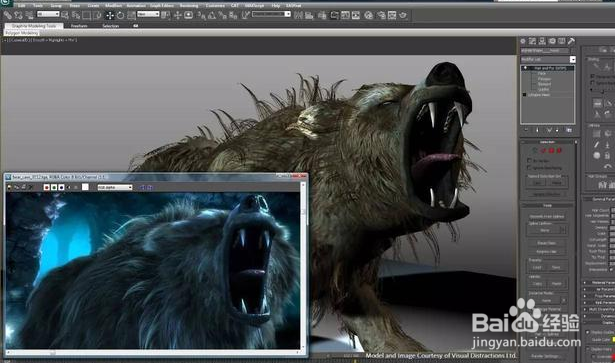The height and width of the screenshot is (363, 615).
Task: Toggle blue channel in render window
Action: [61, 187]
